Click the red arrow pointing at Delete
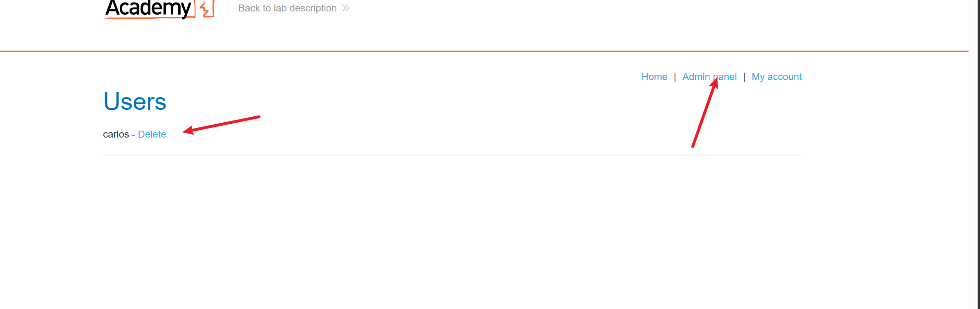The image size is (980, 309). pos(223,124)
